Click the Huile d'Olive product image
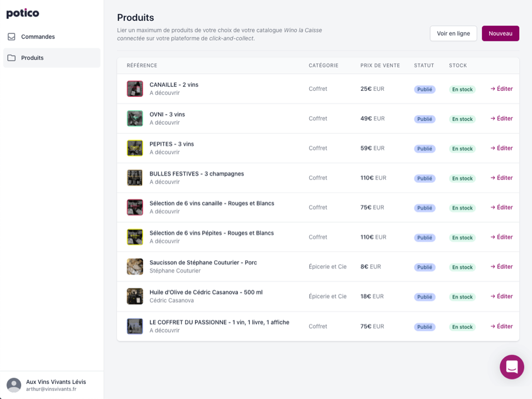The image size is (532, 399). tap(135, 296)
